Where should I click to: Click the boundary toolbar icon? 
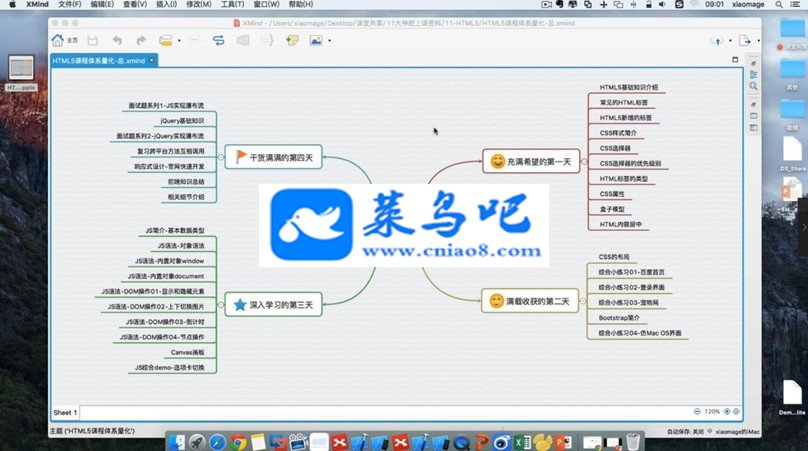click(x=243, y=40)
